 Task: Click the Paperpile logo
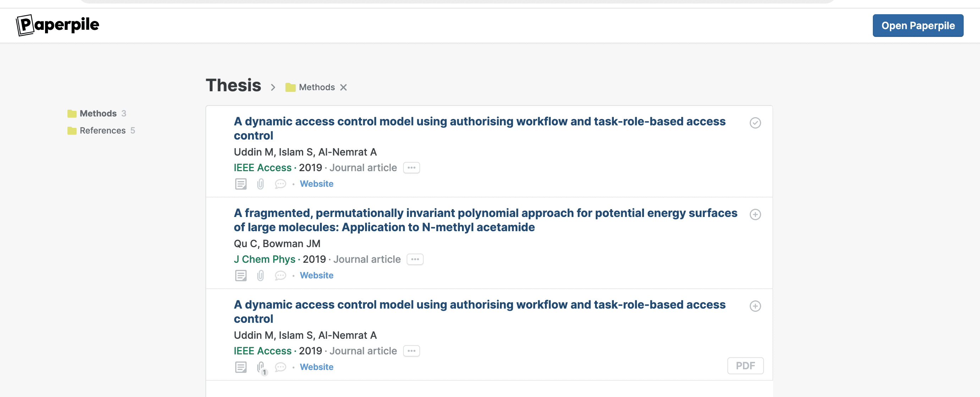click(x=57, y=25)
